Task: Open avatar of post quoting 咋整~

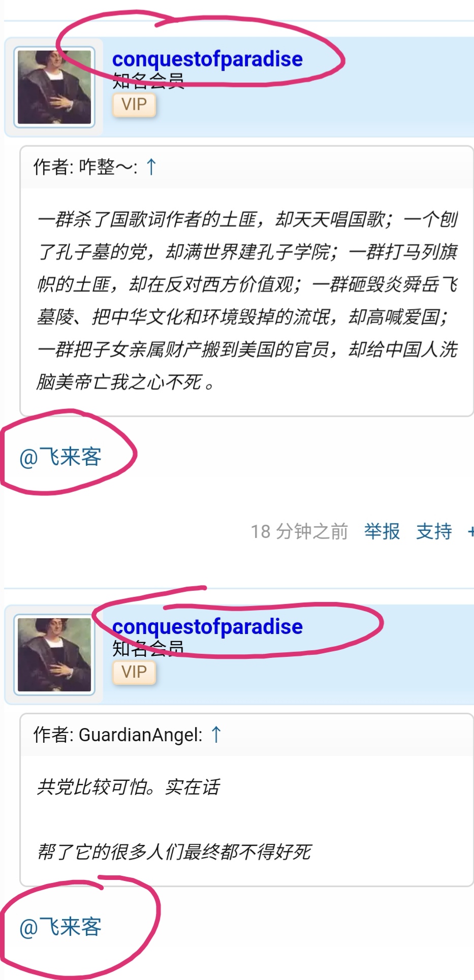Action: click(x=54, y=87)
